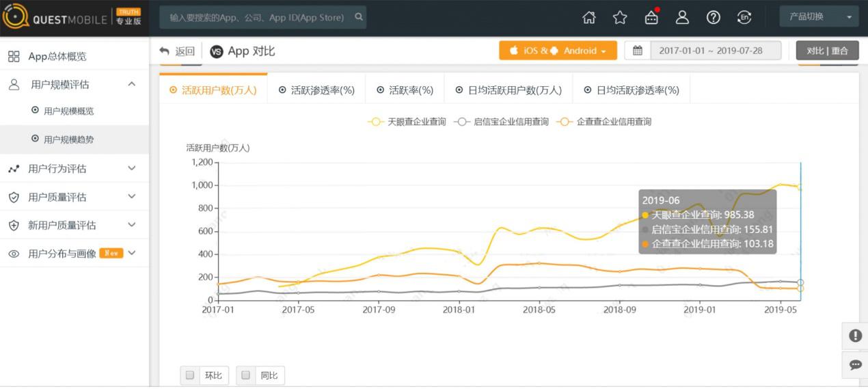This screenshot has height=389, width=868.
Task: Switch language with the En icon
Action: tap(744, 18)
